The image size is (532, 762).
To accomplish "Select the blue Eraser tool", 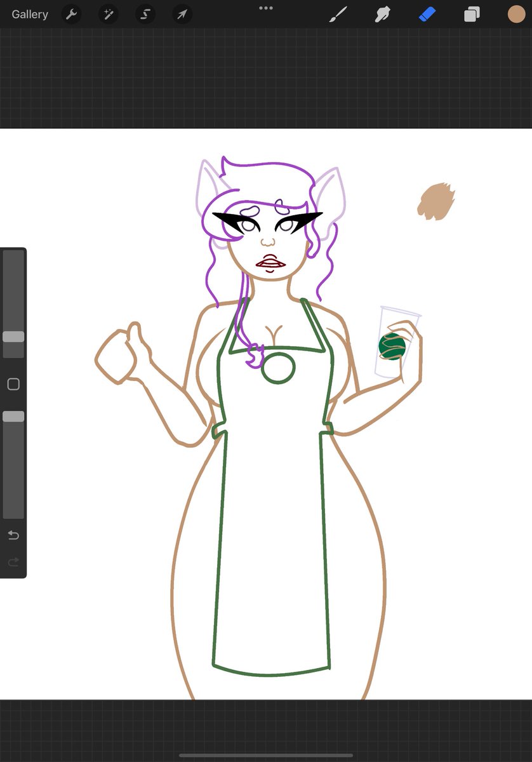I will (427, 14).
